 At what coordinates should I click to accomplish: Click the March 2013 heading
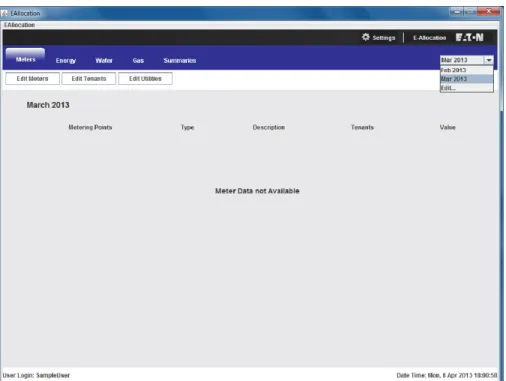(48, 105)
